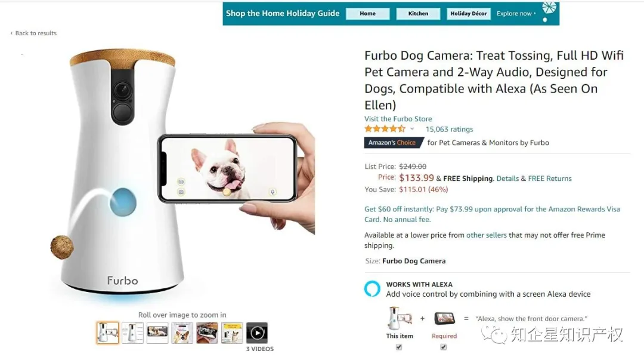Play the product videos thumbnail
The width and height of the screenshot is (644, 363).
(256, 333)
